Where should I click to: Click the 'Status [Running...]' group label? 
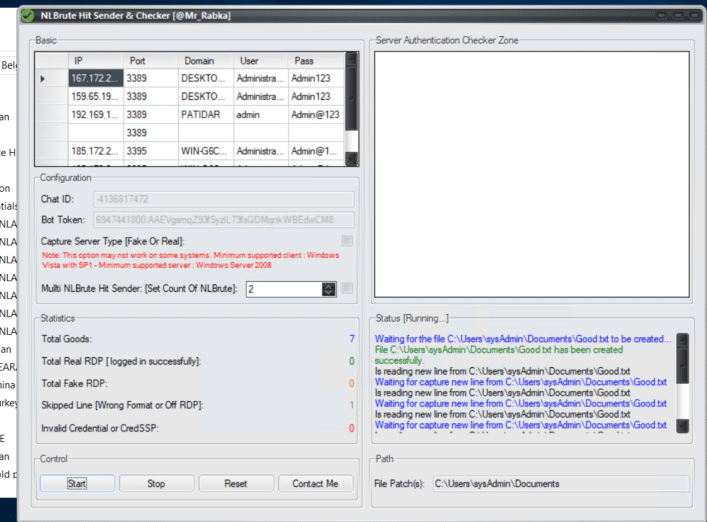[x=412, y=318]
